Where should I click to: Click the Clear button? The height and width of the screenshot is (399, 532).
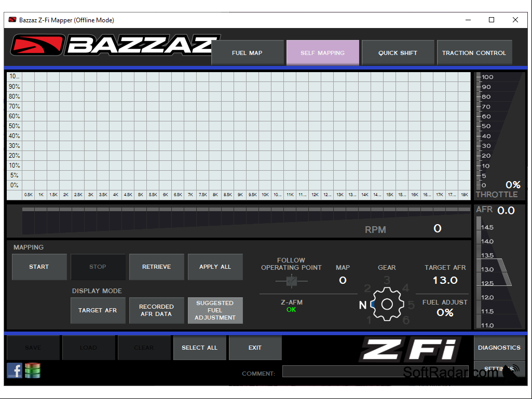[144, 348]
